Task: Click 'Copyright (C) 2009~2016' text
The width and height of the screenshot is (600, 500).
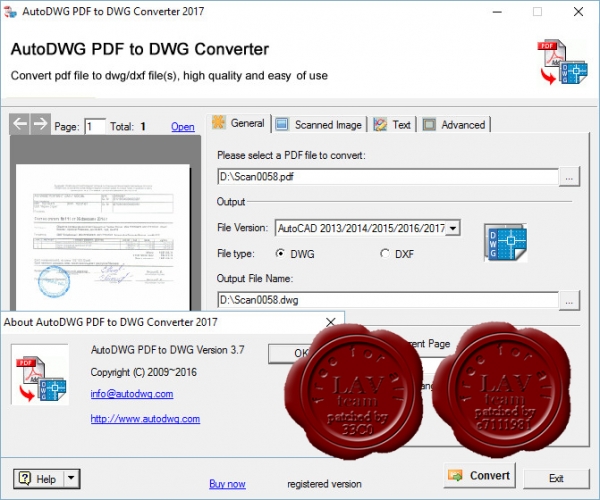Action: pyautogui.click(x=143, y=372)
